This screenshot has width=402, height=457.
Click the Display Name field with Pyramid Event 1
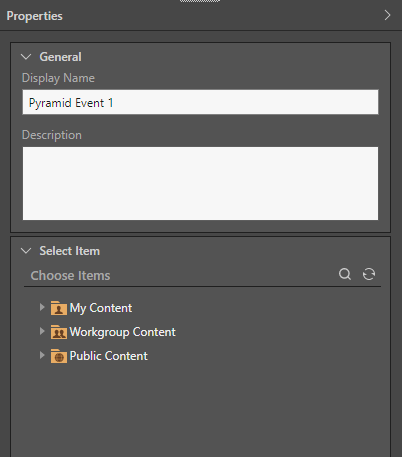[200, 102]
